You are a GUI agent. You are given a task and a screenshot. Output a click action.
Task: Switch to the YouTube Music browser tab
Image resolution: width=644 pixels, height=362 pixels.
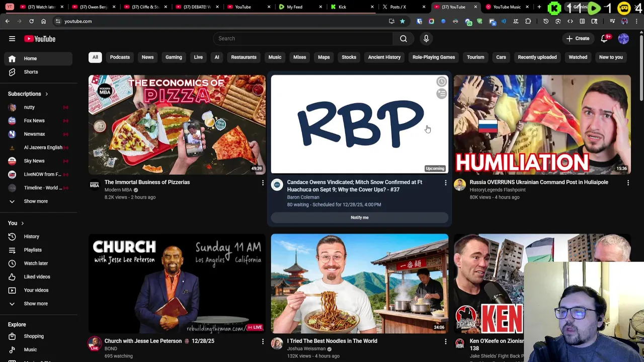click(506, 7)
